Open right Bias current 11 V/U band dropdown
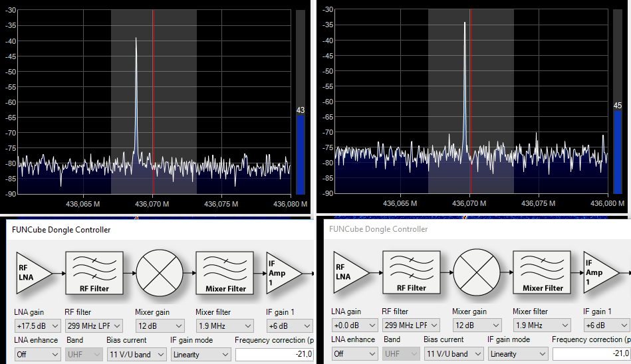This screenshot has width=631, height=364. click(453, 353)
